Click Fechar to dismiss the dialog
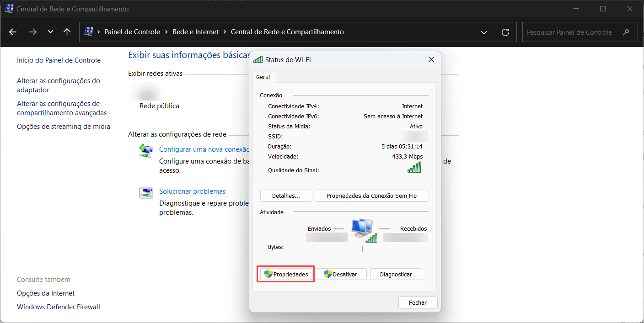The height and width of the screenshot is (323, 644). pos(418,302)
